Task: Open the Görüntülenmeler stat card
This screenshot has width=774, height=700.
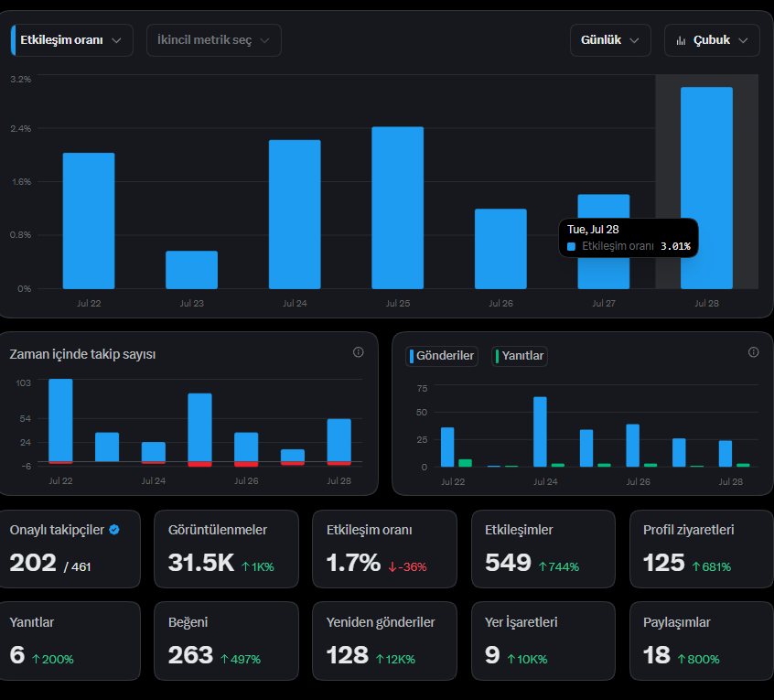Action: [226, 549]
